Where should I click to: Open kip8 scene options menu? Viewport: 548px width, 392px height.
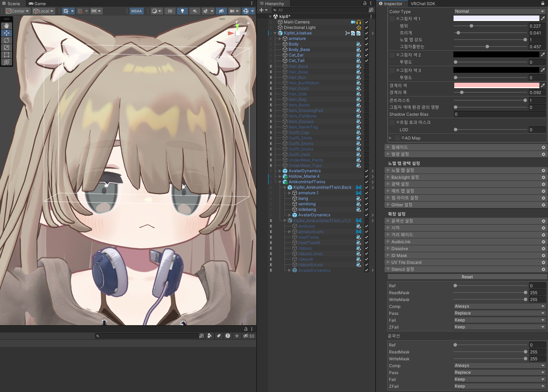(371, 17)
